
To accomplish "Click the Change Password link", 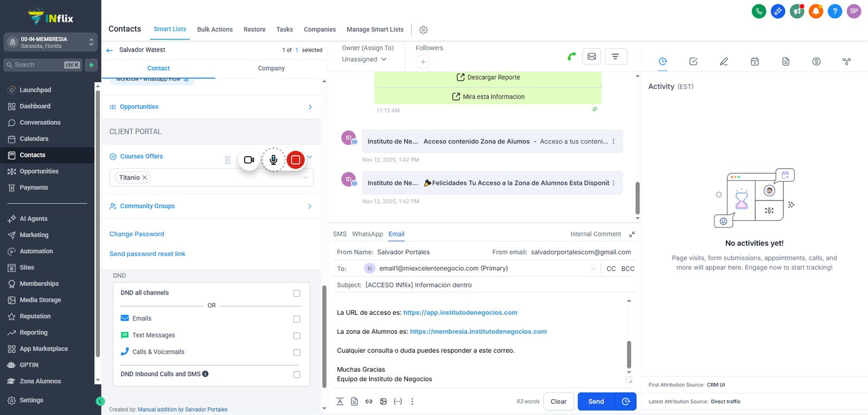I will pos(137,234).
